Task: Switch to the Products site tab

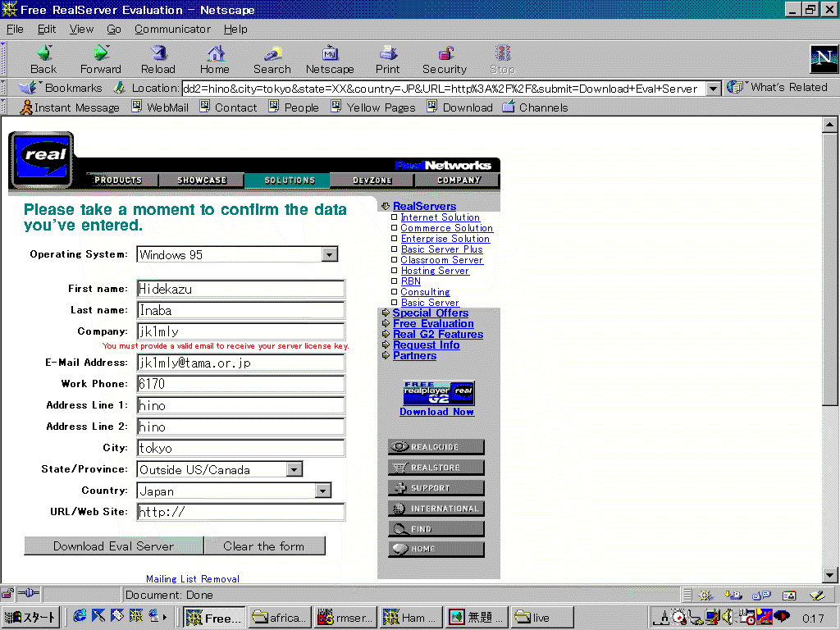Action: (x=118, y=180)
